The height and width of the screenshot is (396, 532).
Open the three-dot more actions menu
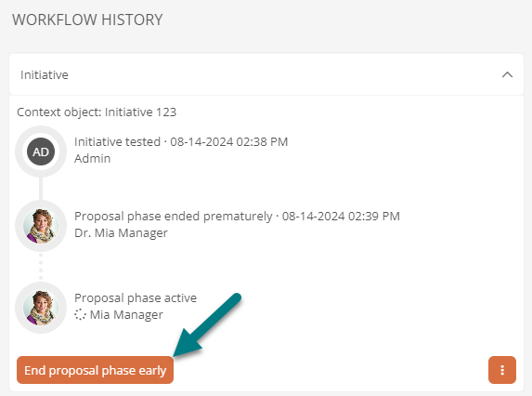[502, 370]
